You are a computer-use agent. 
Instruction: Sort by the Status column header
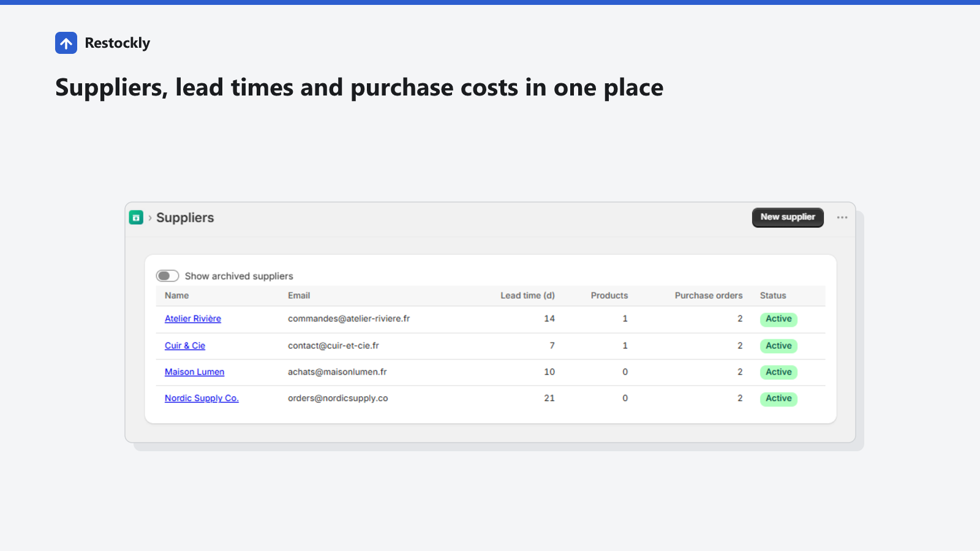click(773, 295)
